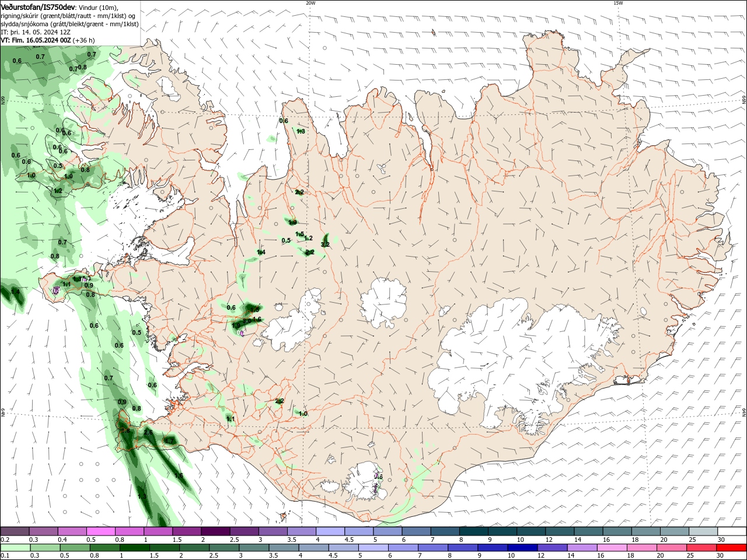Viewport: 747px width, 560px height.
Task: Pick lower legend swatch between 2 and 2.5
Action: [x=194, y=548]
